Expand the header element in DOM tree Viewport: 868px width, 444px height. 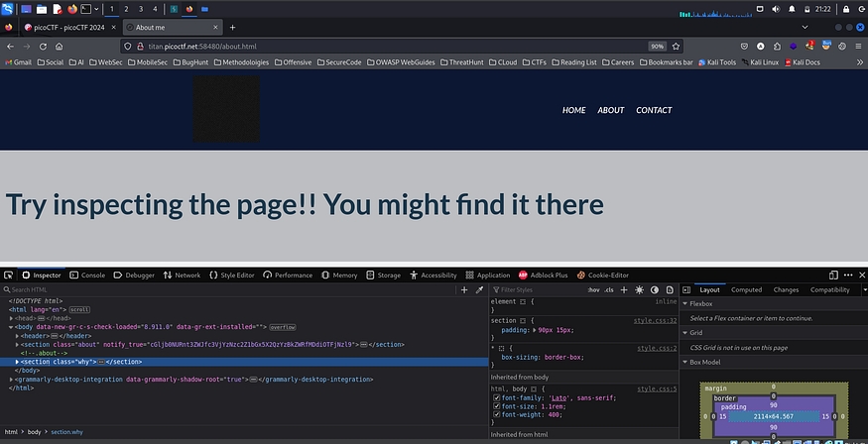click(x=17, y=336)
